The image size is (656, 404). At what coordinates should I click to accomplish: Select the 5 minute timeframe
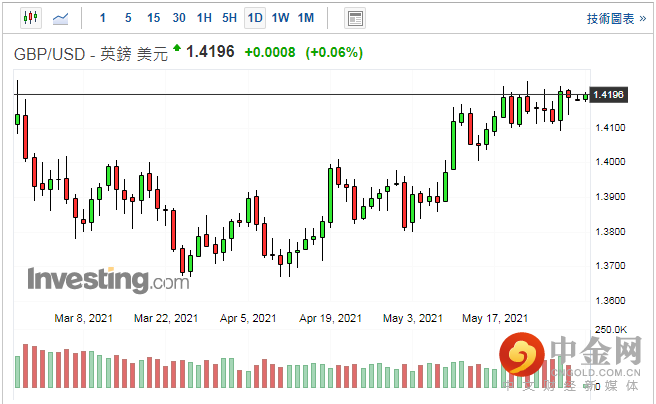[x=127, y=18]
